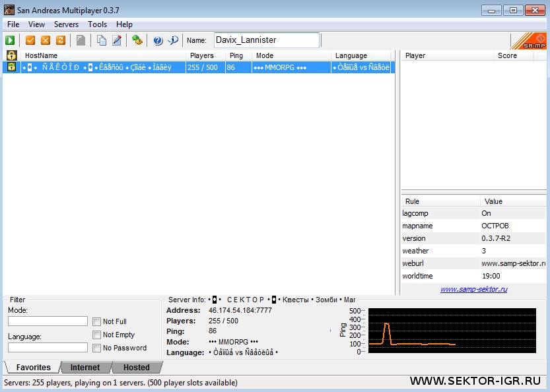
Task: Sort servers by the Mode column header
Action: [x=291, y=55]
